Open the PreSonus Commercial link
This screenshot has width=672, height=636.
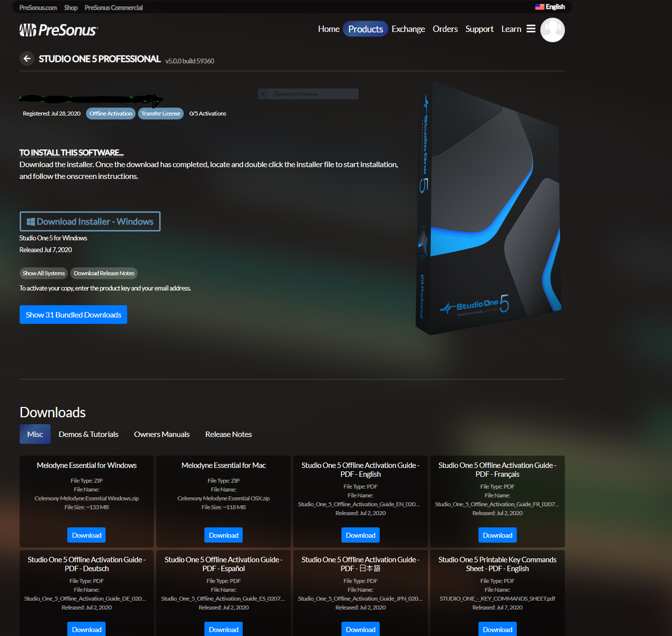click(x=113, y=7)
